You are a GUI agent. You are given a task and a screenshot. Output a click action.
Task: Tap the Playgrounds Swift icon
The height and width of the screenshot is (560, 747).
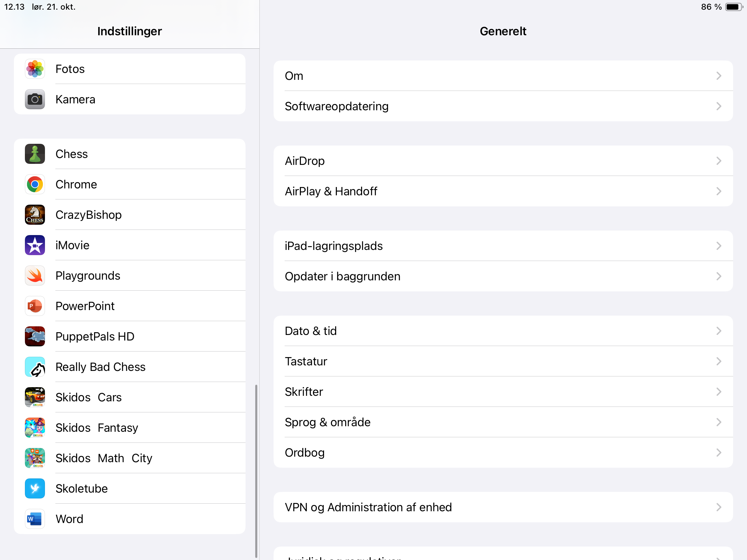[x=35, y=276]
